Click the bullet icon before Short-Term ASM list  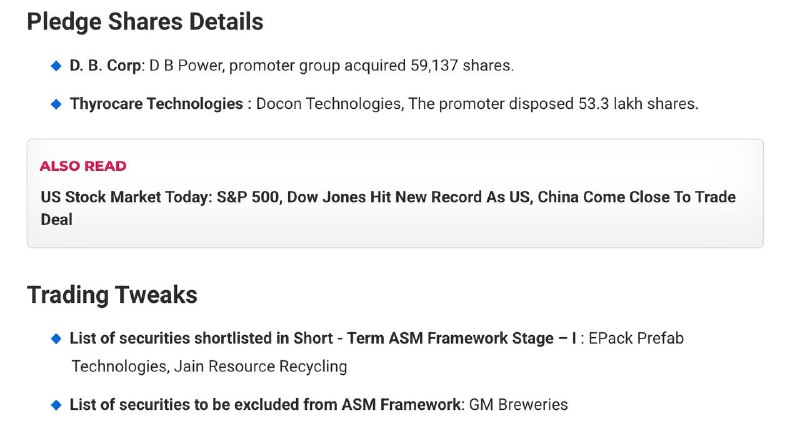point(56,339)
